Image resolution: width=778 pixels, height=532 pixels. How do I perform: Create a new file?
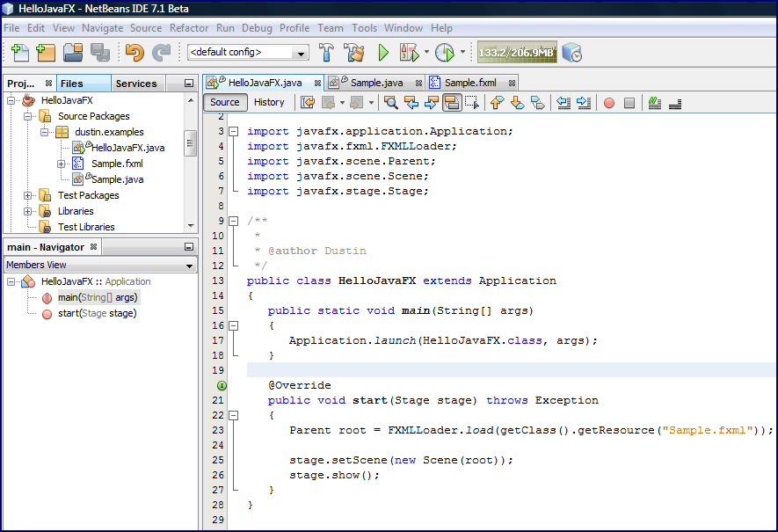pyautogui.click(x=18, y=53)
